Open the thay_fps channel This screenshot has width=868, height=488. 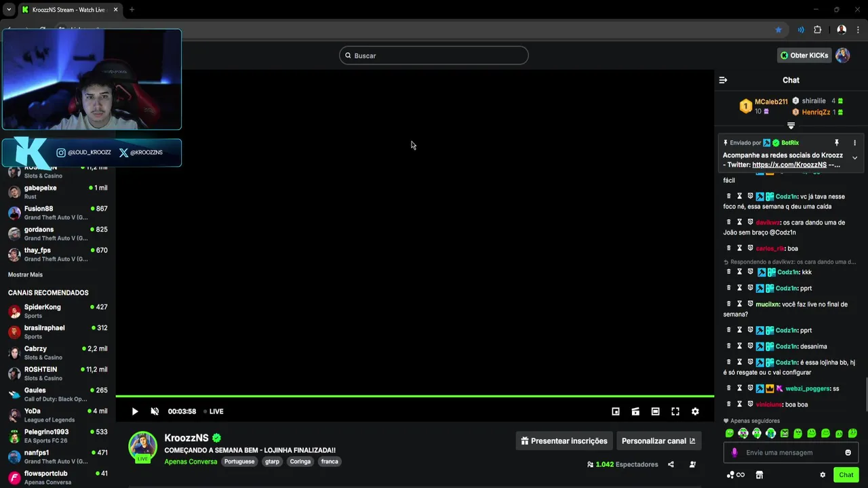tap(58, 254)
